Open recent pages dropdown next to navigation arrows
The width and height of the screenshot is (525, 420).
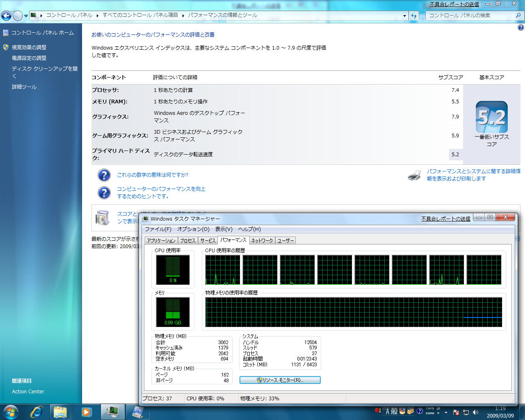26,16
